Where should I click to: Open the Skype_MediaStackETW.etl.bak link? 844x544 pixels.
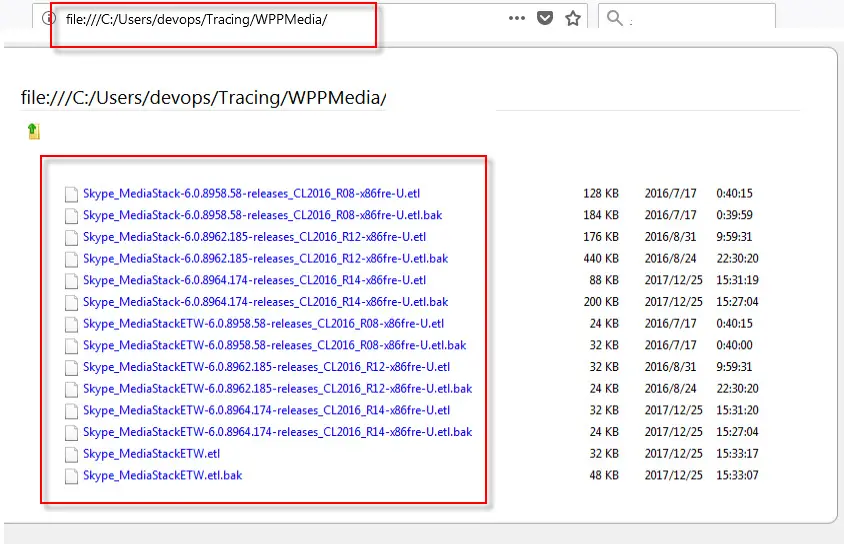[162, 476]
